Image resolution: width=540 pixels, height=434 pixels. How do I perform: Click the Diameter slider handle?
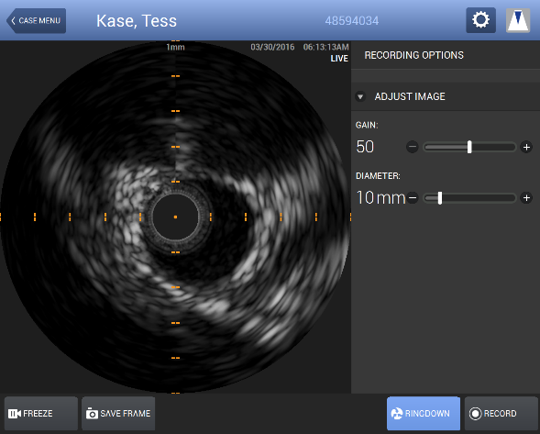440,198
